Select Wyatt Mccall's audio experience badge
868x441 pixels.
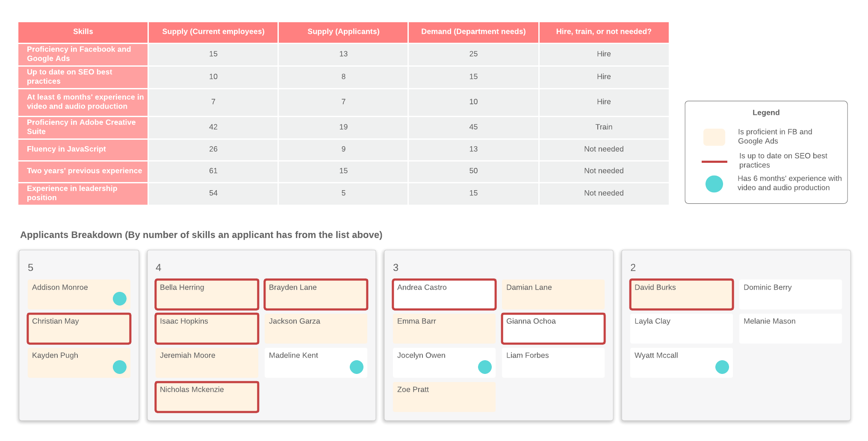click(722, 367)
